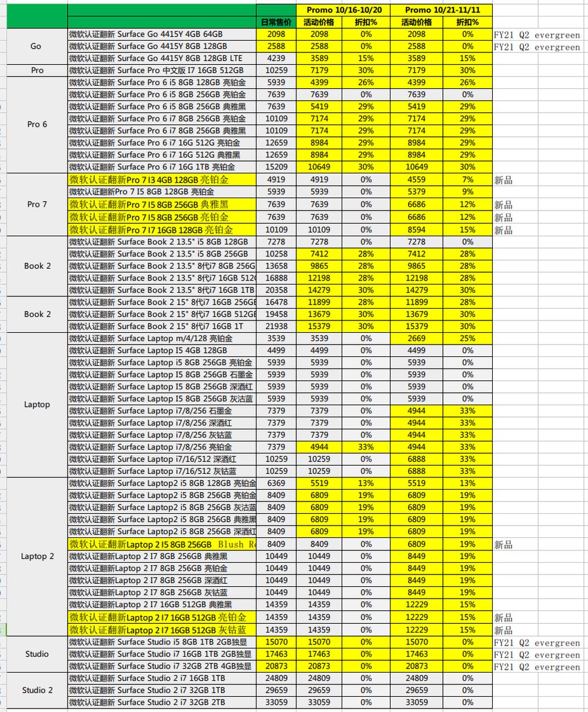
Task: Click the daily price cell "16888"
Action: tap(276, 278)
